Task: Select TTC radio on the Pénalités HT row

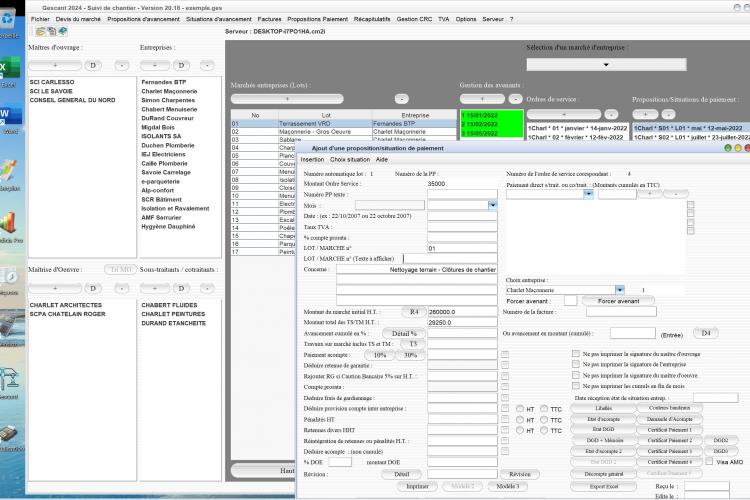Action: 544,420
